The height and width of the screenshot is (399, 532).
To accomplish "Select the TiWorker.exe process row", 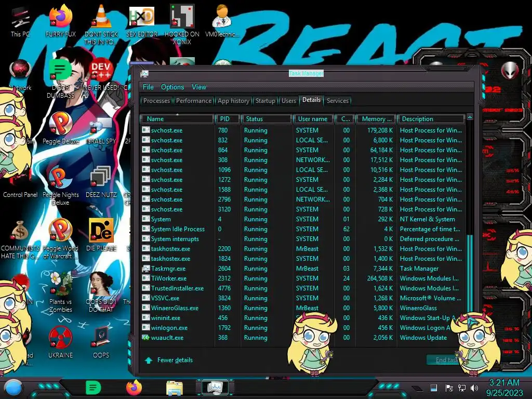I will [302, 278].
